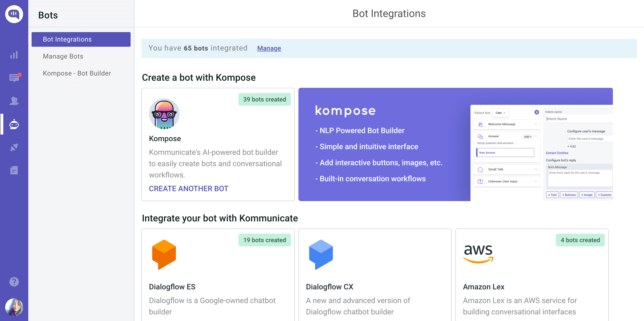Image resolution: width=644 pixels, height=321 pixels.
Task: Click CREATE ANOTHER BOT link
Action: 189,188
